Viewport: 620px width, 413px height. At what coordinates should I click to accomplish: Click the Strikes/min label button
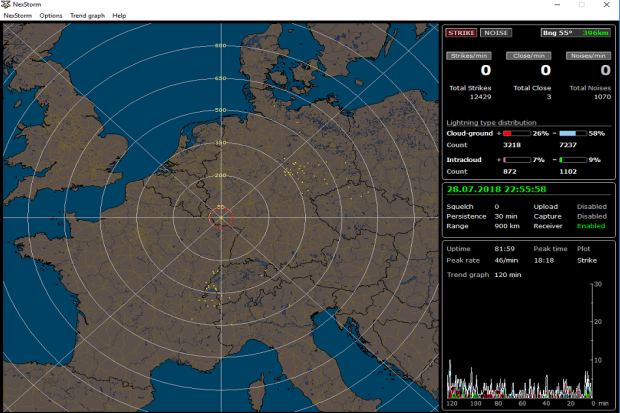(x=469, y=56)
